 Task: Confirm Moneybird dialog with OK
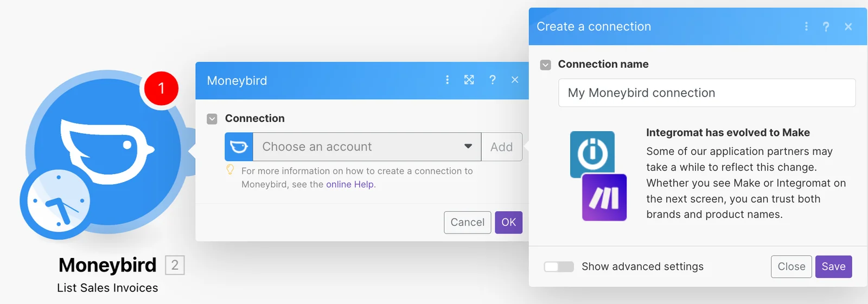coord(509,222)
